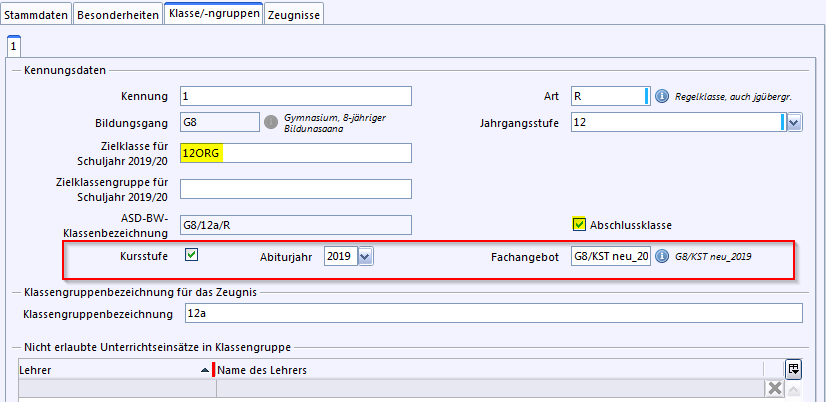Open the Jahrgangsstufe dropdown
The height and width of the screenshot is (402, 826).
pyautogui.click(x=793, y=122)
